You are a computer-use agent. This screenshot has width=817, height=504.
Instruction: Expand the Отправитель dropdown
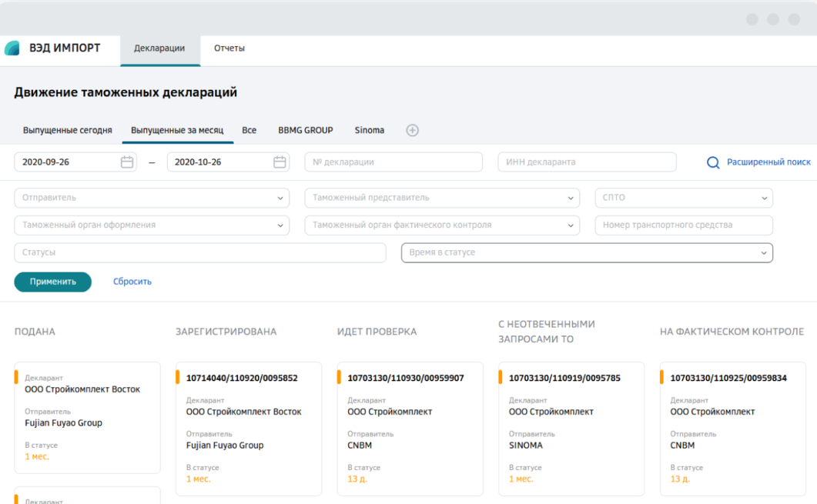[x=152, y=198]
